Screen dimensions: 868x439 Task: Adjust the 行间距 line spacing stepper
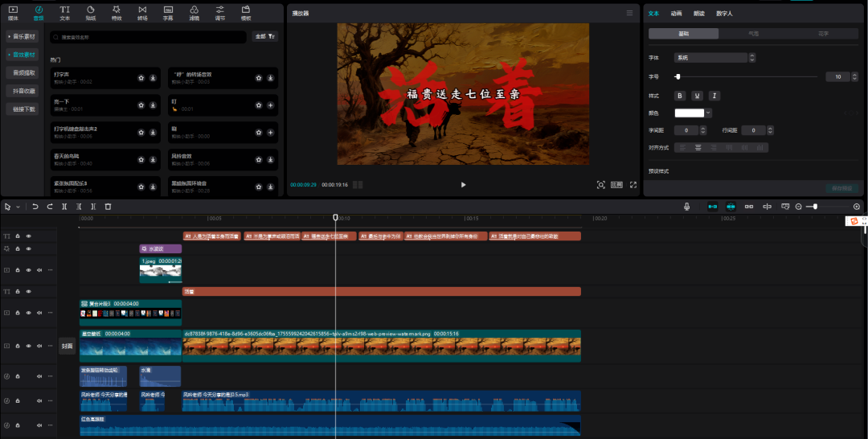pos(770,130)
